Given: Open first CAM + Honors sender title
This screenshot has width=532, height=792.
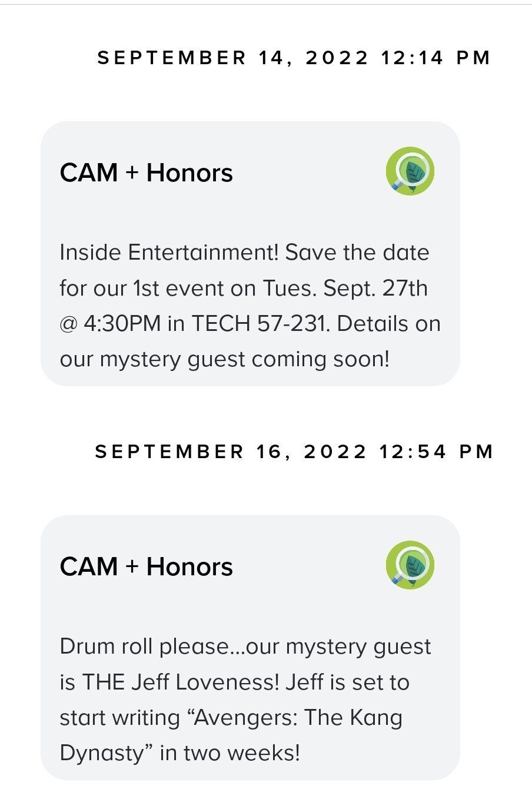Looking at the screenshot, I should pos(147,173).
